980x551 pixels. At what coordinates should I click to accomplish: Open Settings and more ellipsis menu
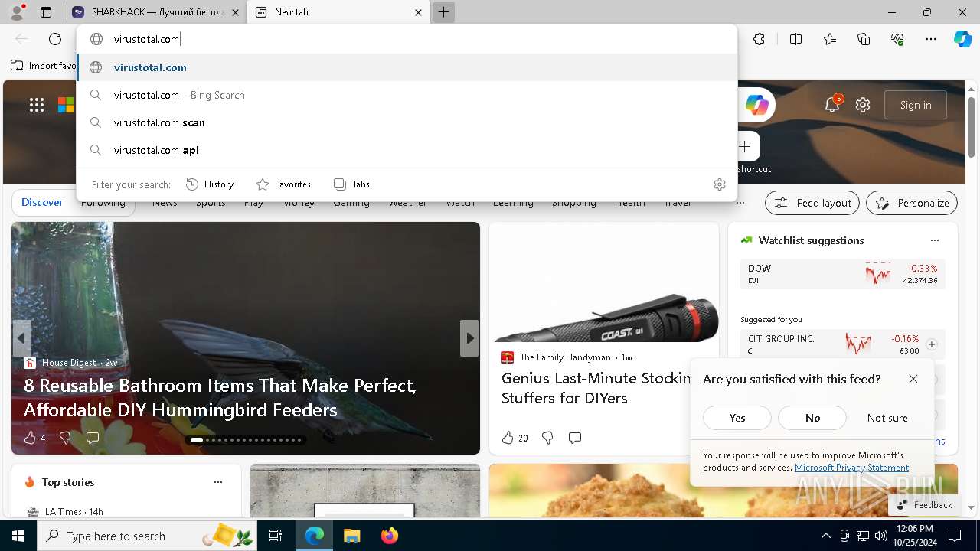click(931, 39)
